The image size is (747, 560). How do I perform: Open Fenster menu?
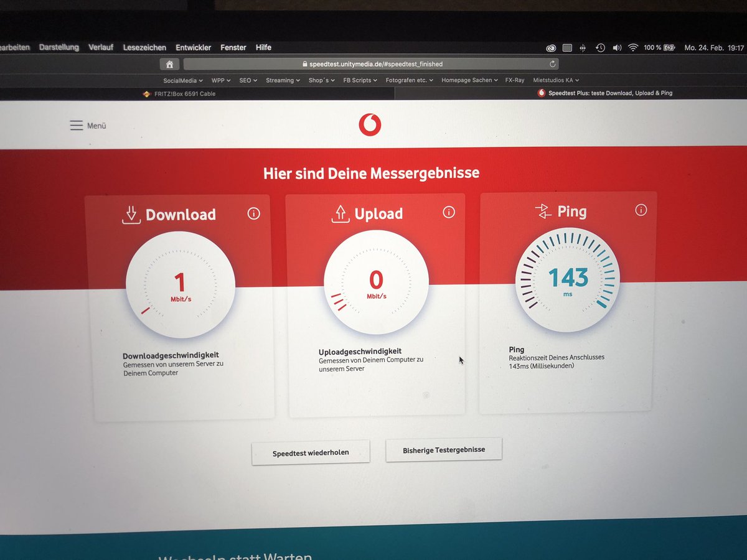233,47
